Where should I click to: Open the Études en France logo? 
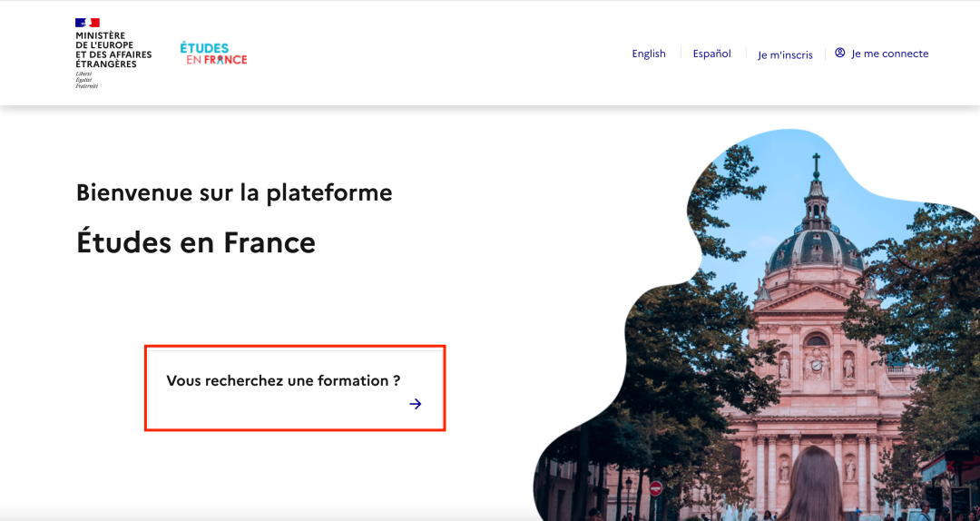click(214, 54)
